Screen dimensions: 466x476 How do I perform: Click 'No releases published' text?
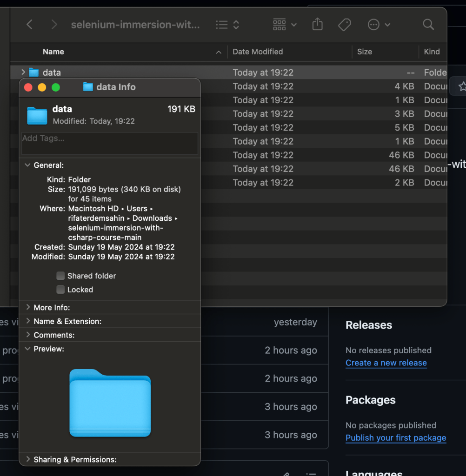(x=388, y=350)
